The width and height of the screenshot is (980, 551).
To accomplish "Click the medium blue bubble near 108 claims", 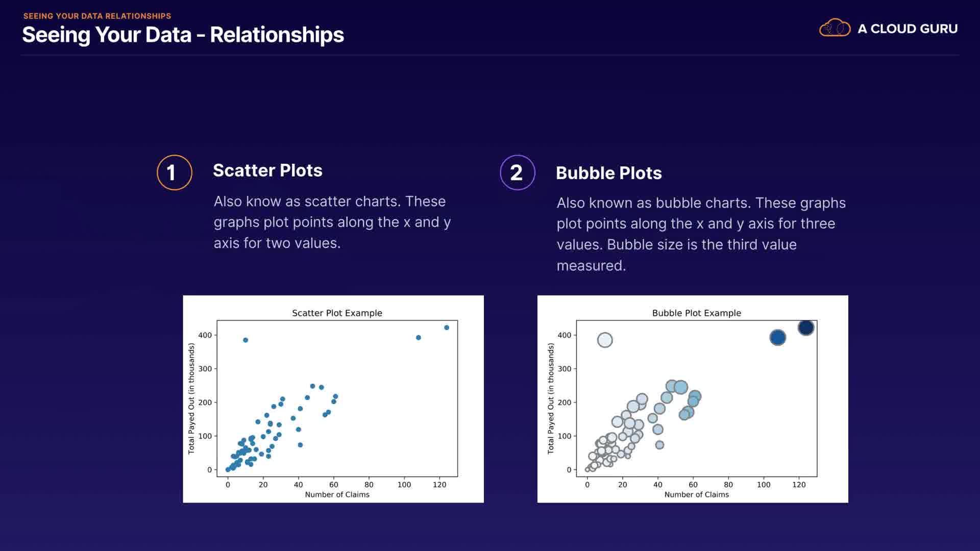I will [x=777, y=337].
